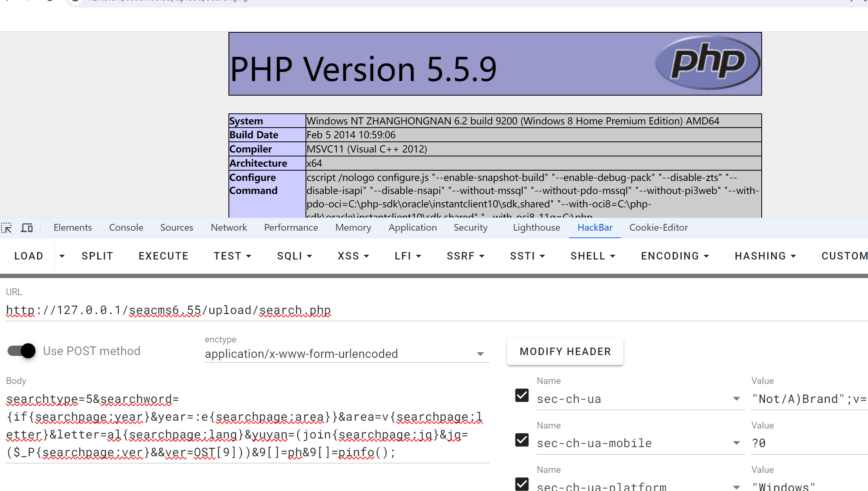Click the MODIFY HEADER button
The width and height of the screenshot is (868, 491).
pyautogui.click(x=565, y=352)
